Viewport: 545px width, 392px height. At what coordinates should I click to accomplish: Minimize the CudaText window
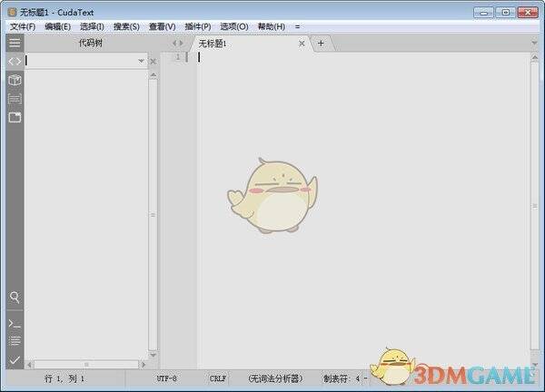click(x=483, y=13)
